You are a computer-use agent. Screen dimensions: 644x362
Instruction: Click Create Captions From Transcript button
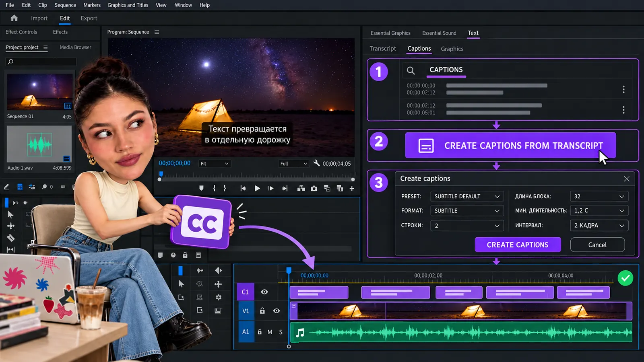click(510, 145)
